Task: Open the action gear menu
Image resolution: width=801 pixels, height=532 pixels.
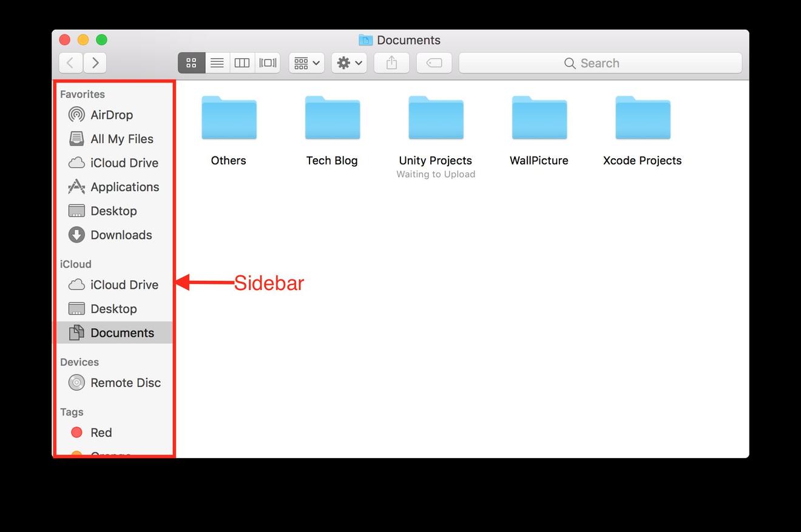Action: [x=348, y=62]
